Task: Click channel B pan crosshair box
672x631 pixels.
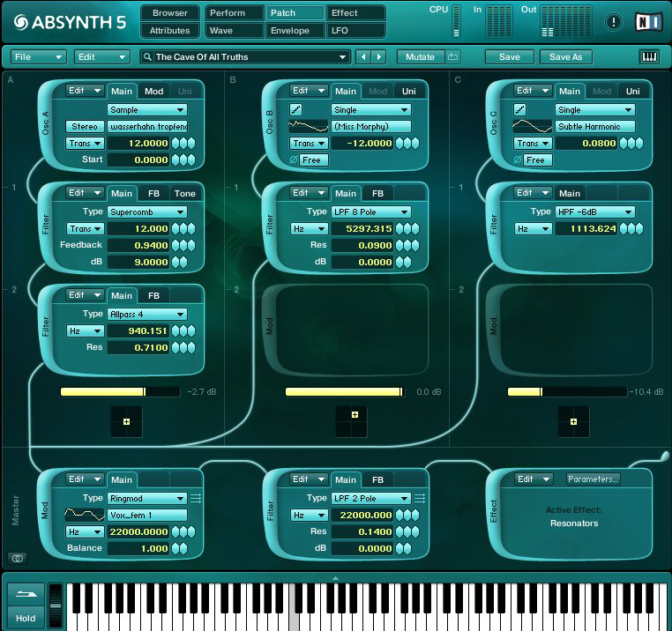Action: (351, 422)
